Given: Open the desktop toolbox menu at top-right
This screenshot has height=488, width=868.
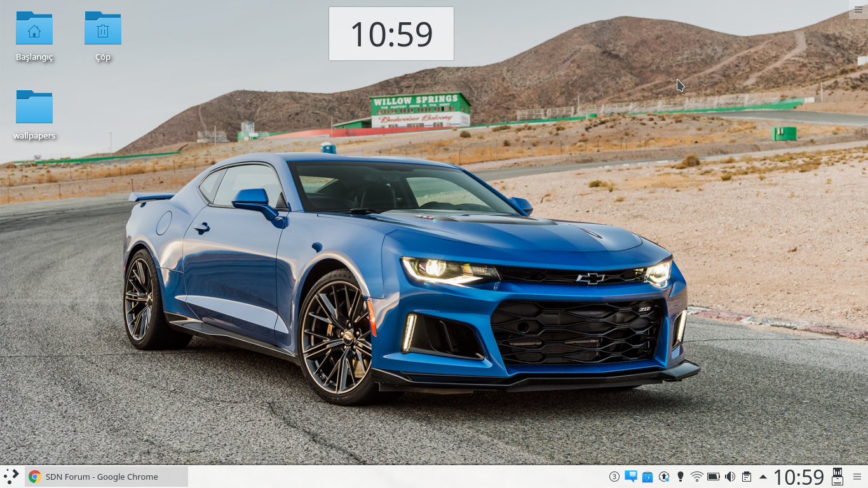Looking at the screenshot, I should point(858,9).
